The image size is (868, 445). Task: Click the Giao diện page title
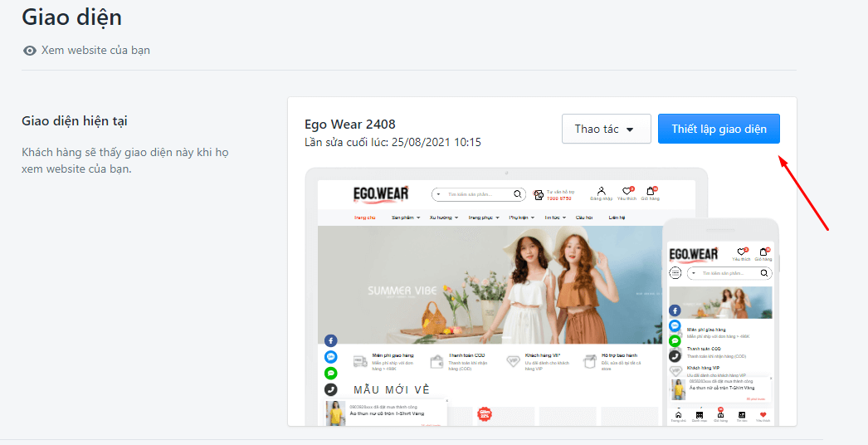coord(71,17)
